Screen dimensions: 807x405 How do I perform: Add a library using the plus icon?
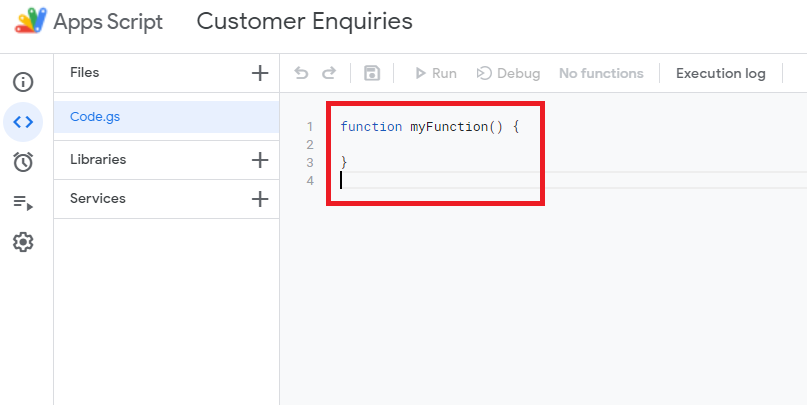coord(260,159)
